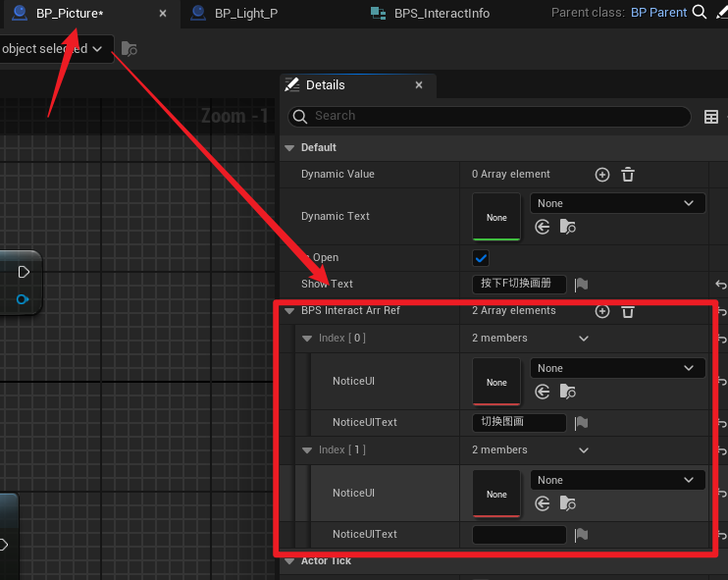The height and width of the screenshot is (580, 728).
Task: Focus the Details search field
Action: coord(490,116)
